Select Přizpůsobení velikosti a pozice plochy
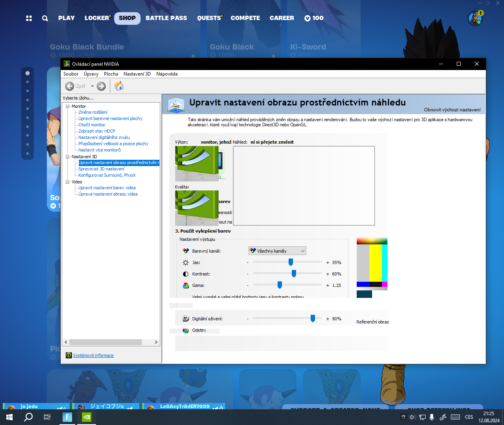The width and height of the screenshot is (504, 425). (113, 144)
